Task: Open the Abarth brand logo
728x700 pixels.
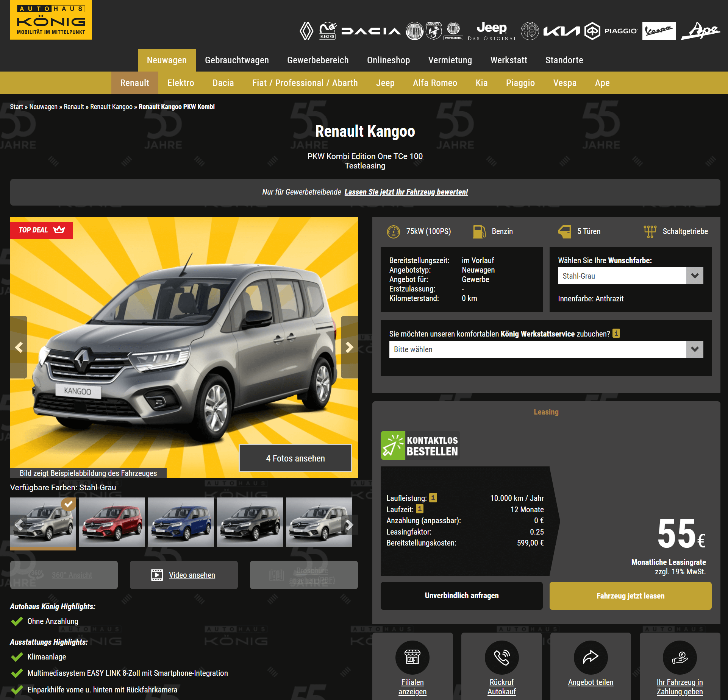Action: 434,31
